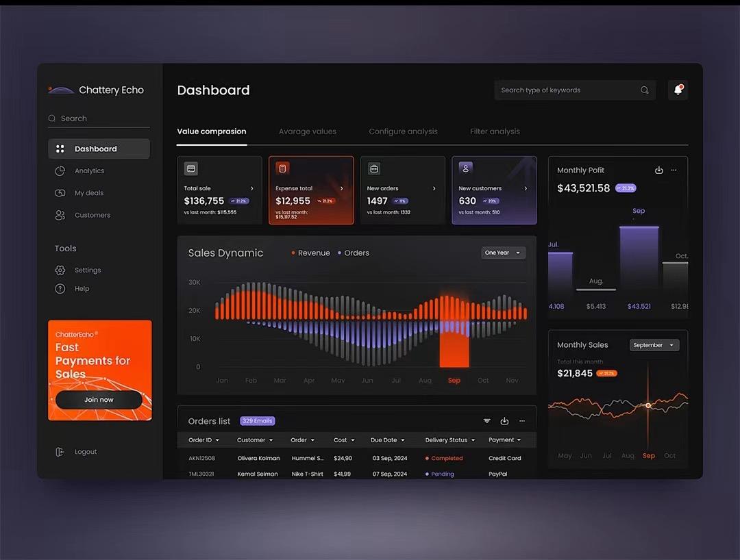Click the Sep marker point on Monthly Sales chart
Viewport: 740px width, 560px height.
tap(648, 405)
